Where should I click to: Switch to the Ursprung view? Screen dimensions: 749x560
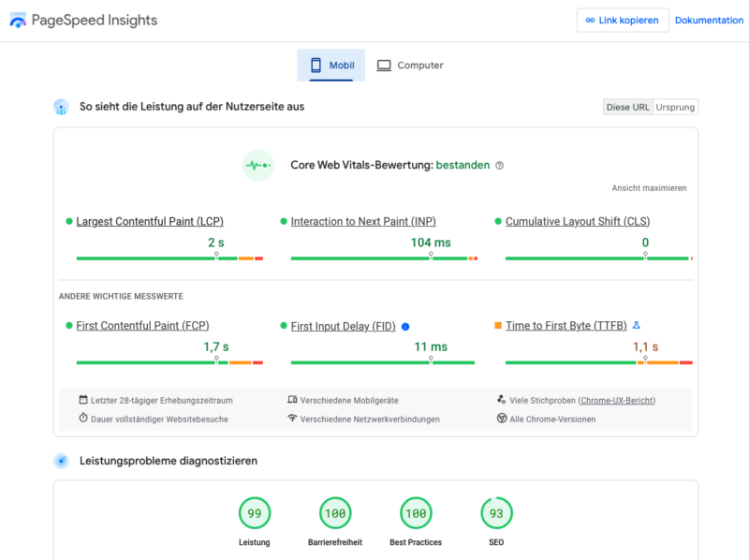(675, 107)
